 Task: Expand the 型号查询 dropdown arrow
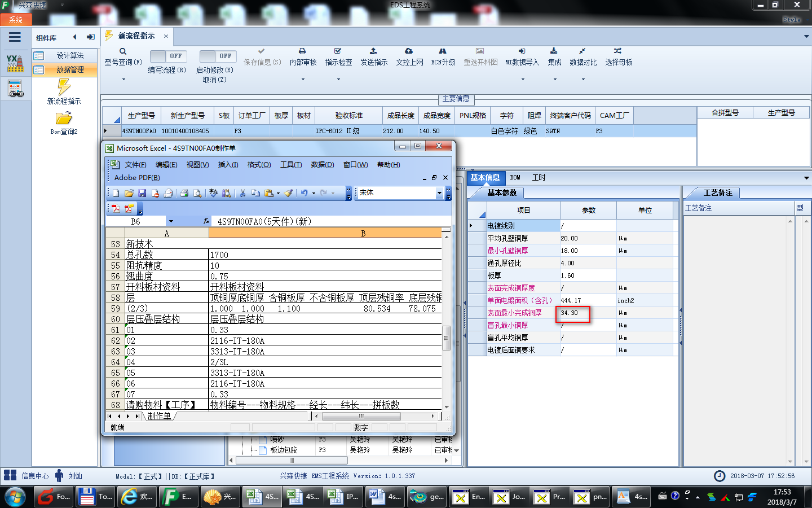pos(123,79)
